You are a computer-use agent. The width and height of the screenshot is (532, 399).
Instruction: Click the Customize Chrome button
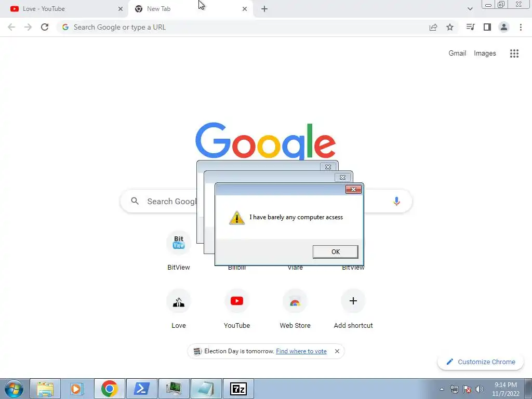[x=481, y=362]
